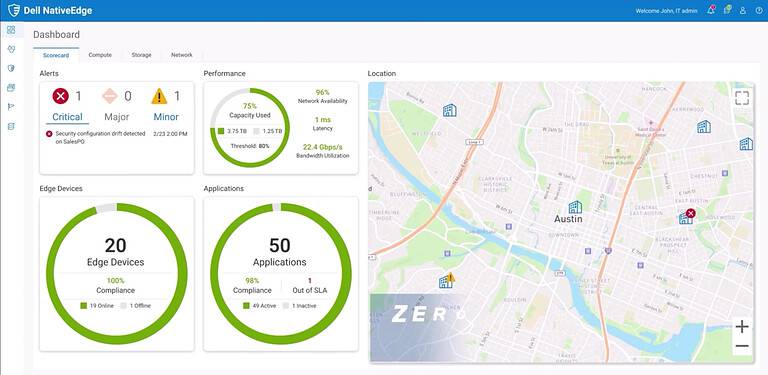Click the 1 Inactive legend entry
Image resolution: width=768 pixels, height=375 pixels.
pos(300,306)
